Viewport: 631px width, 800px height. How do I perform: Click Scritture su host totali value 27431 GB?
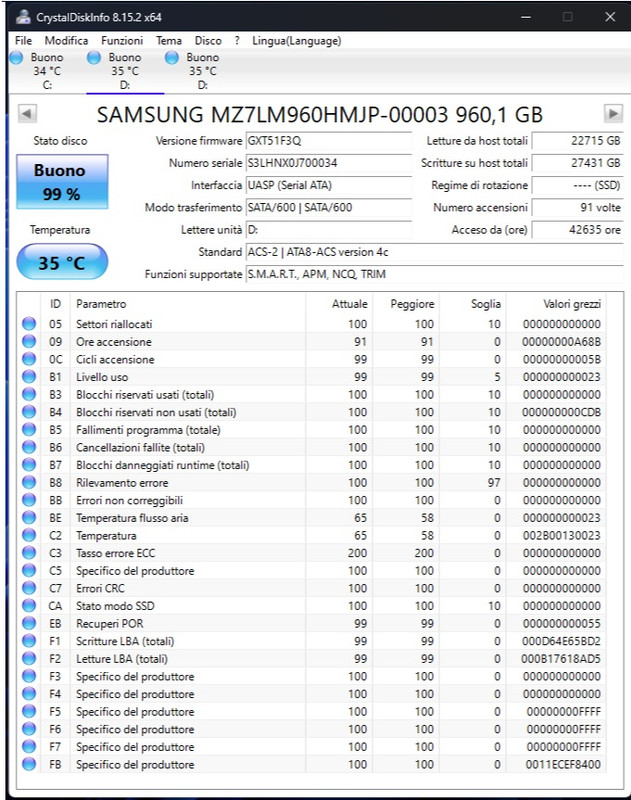click(x=577, y=163)
